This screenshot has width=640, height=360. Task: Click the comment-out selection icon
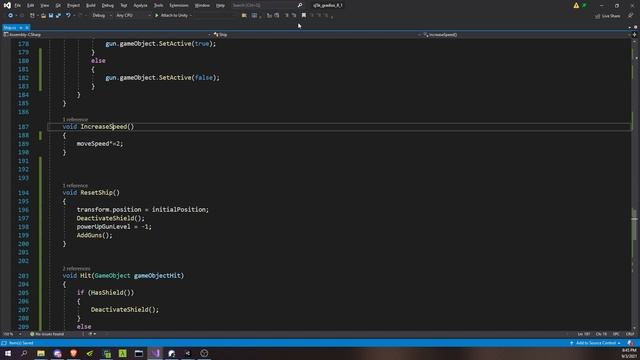click(287, 16)
